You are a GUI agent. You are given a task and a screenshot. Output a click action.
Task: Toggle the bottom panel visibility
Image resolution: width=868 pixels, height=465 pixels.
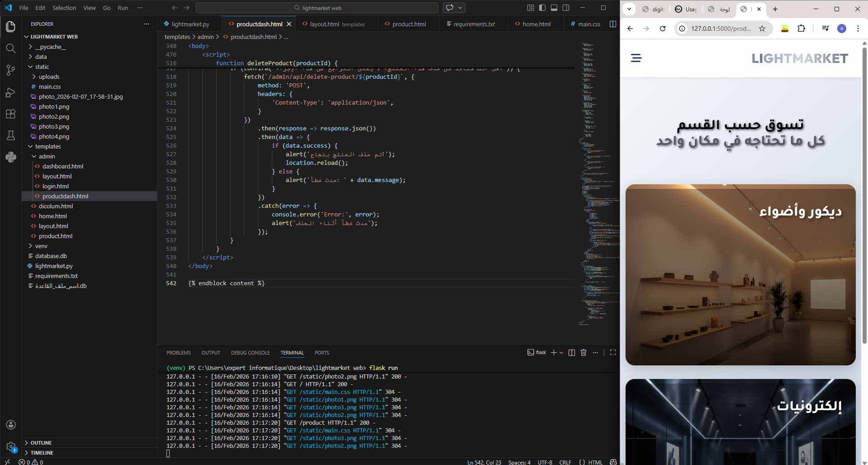(x=554, y=8)
